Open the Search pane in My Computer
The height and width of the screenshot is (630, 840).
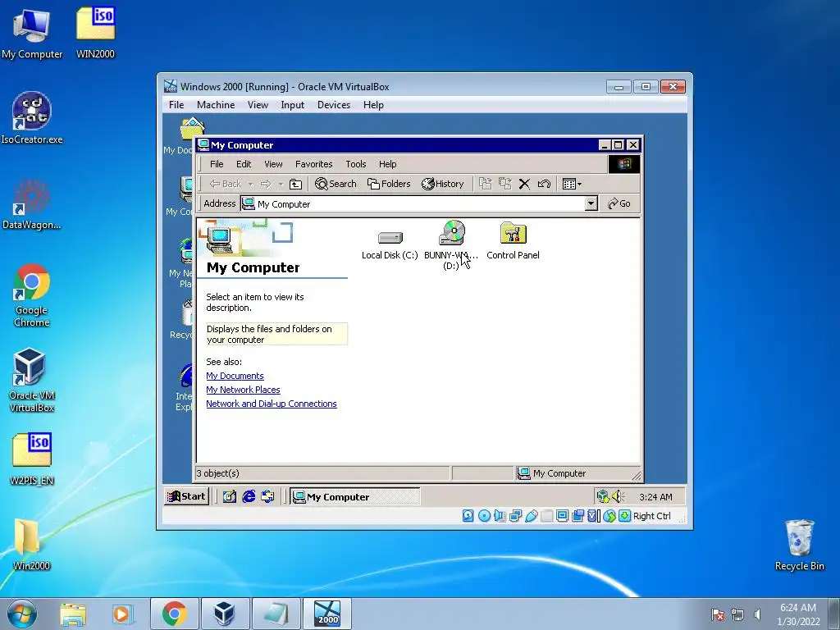point(336,184)
